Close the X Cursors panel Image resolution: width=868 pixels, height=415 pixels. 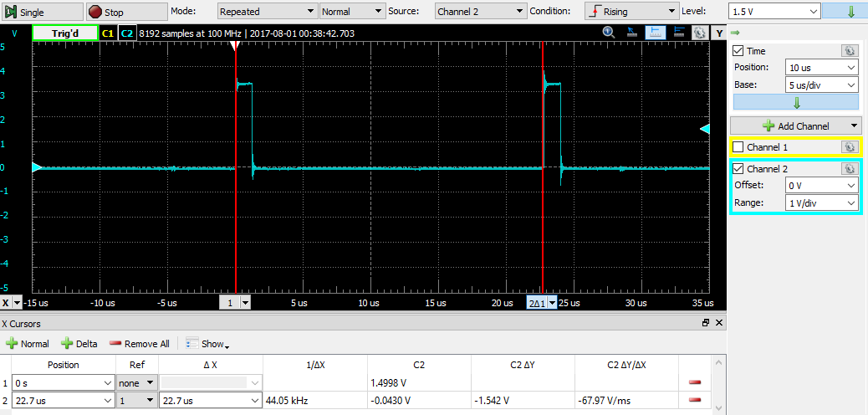point(719,323)
